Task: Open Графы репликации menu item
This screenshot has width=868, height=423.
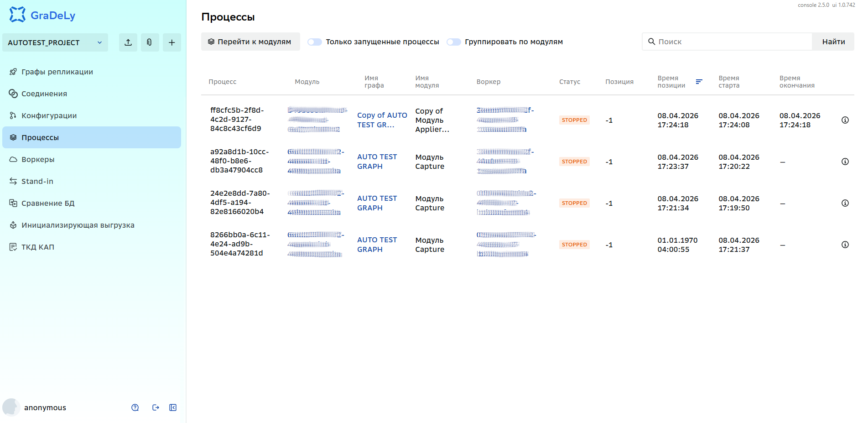Action: (92, 72)
